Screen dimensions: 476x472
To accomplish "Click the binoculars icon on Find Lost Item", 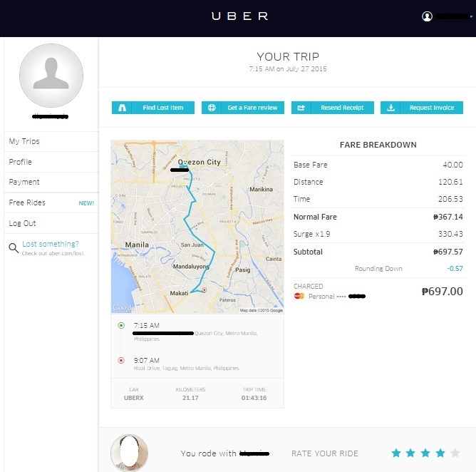I will 122,108.
